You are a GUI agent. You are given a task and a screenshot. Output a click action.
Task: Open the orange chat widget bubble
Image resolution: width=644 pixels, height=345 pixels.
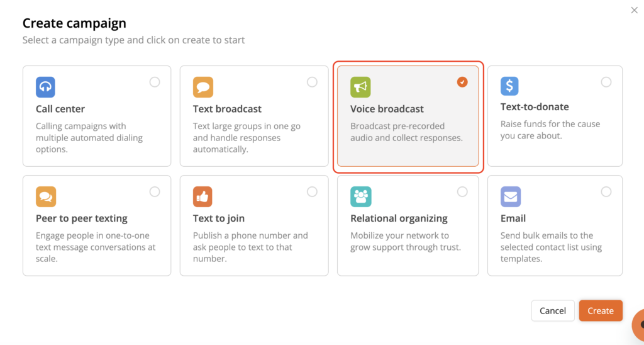point(638,325)
